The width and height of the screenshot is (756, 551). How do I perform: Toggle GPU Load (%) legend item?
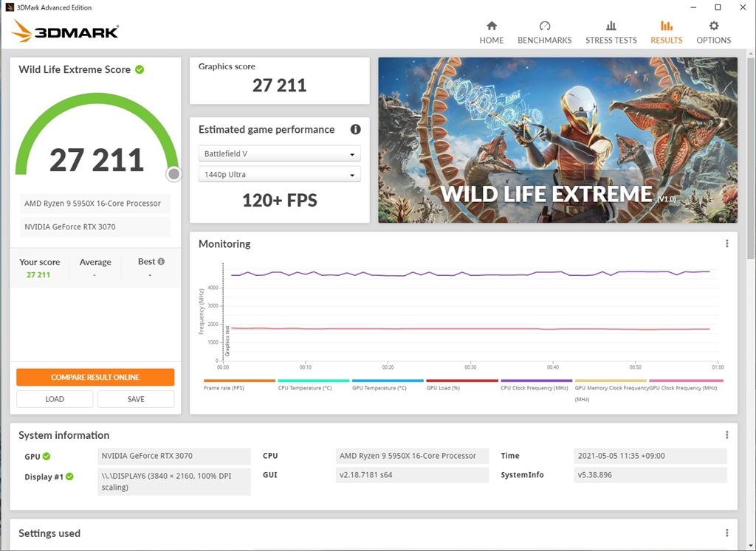click(462, 385)
